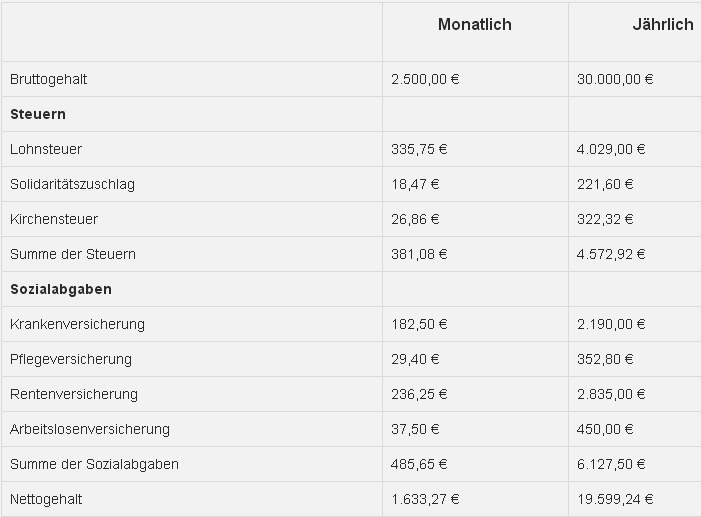701x517 pixels.
Task: Click monthly Nettogehalt value 1.633,27 €
Action: [x=425, y=499]
